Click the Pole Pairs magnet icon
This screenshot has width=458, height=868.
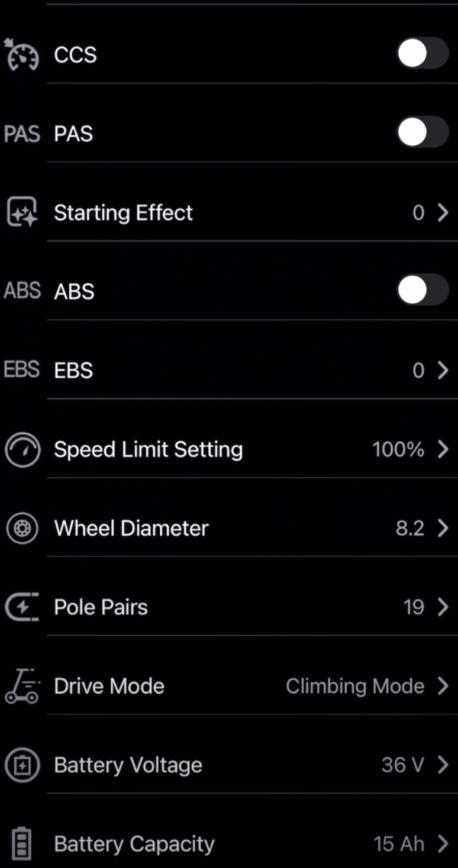(x=22, y=607)
